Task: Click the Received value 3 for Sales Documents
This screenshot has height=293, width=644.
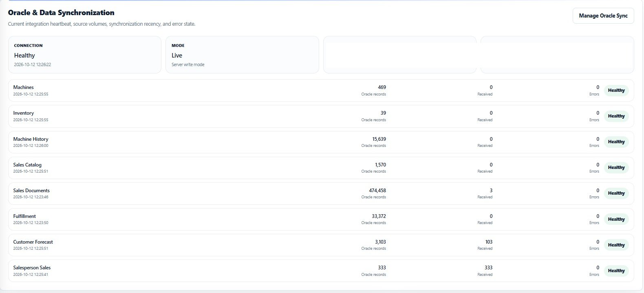Action: click(x=491, y=191)
